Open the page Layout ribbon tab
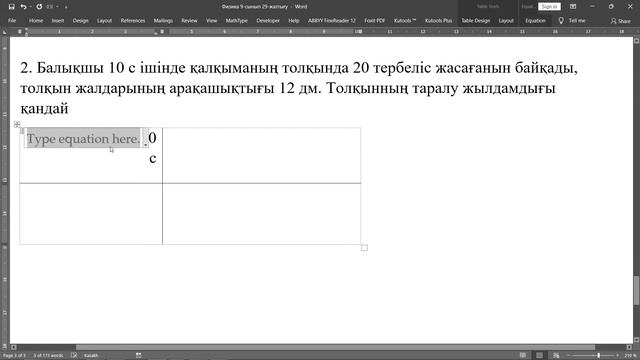Viewport: 640px width, 360px height. click(x=104, y=20)
